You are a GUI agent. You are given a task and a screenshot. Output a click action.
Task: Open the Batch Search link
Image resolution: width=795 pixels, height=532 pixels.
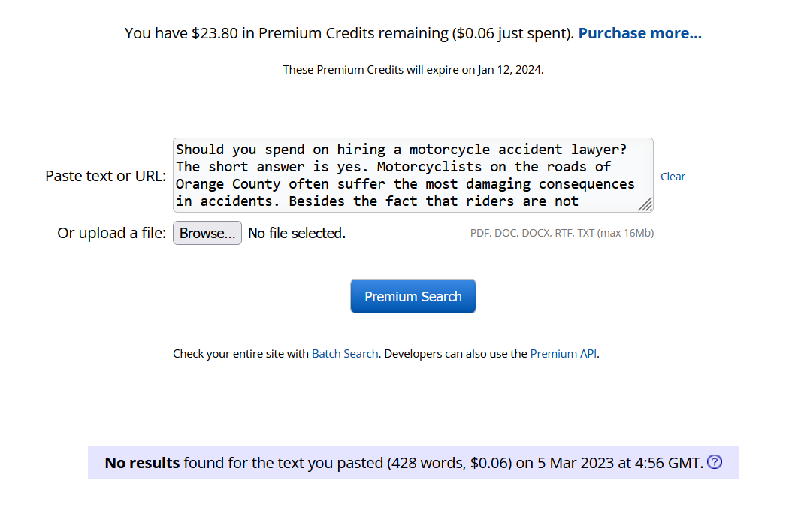pos(345,353)
